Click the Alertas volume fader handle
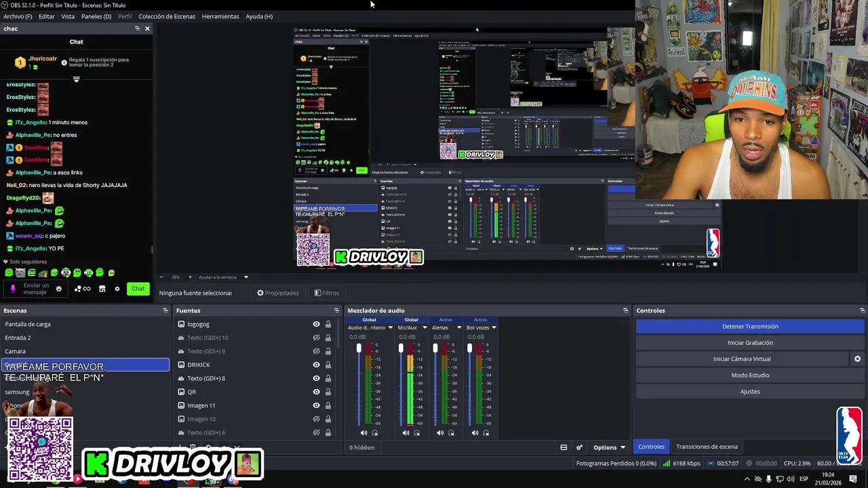The image size is (868, 488). tap(435, 348)
